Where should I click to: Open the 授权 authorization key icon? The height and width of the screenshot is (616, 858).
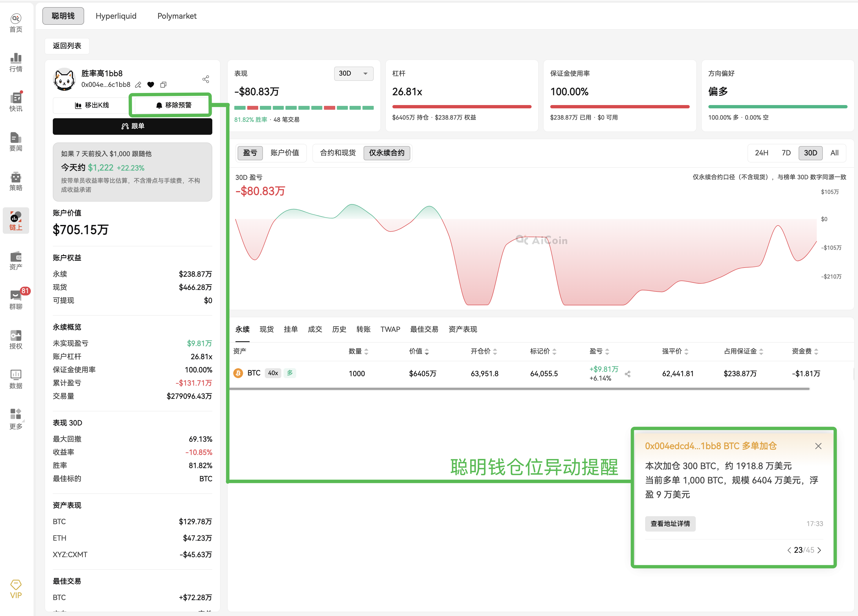15,339
